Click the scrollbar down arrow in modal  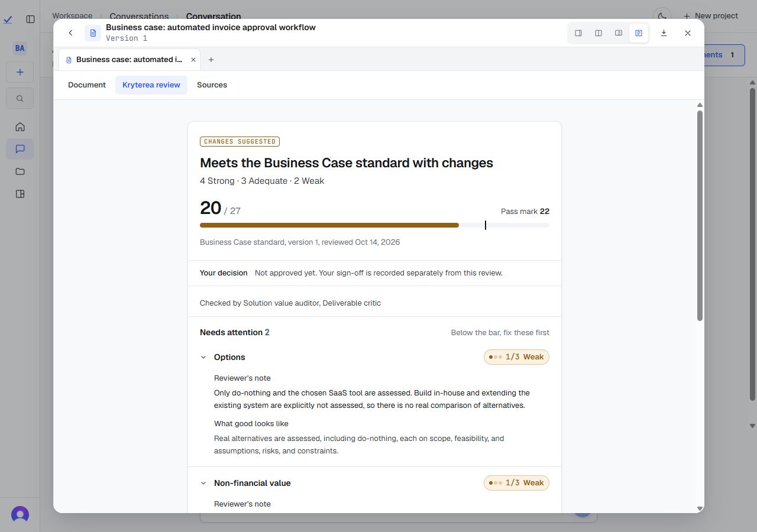(700, 508)
